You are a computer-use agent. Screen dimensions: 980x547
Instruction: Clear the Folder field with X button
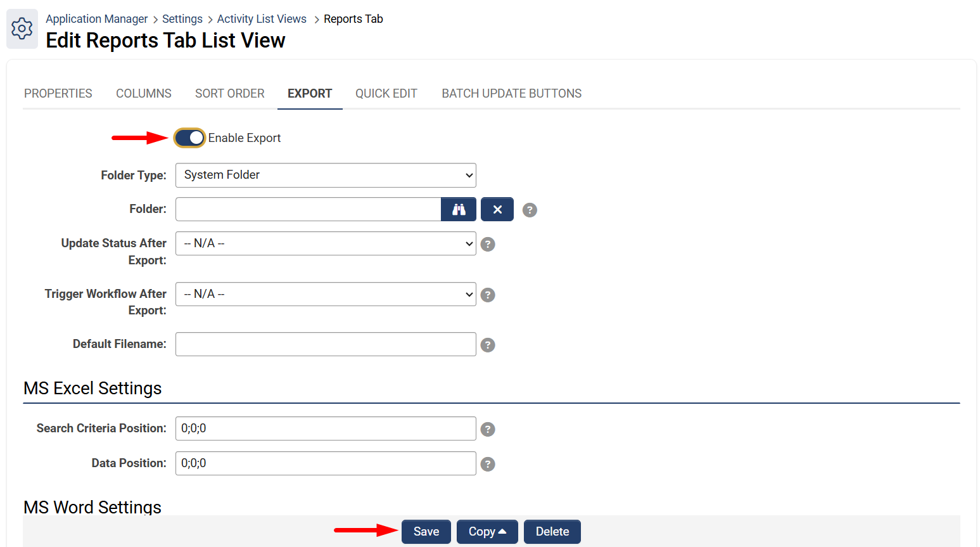497,209
